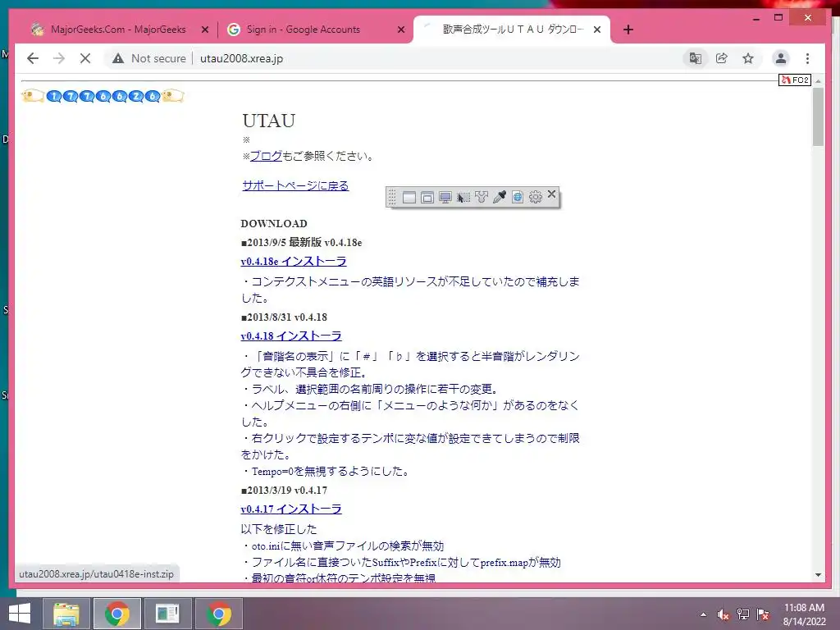Follow the サポートページに戻る link
Image resolution: width=840 pixels, height=630 pixels.
[295, 185]
